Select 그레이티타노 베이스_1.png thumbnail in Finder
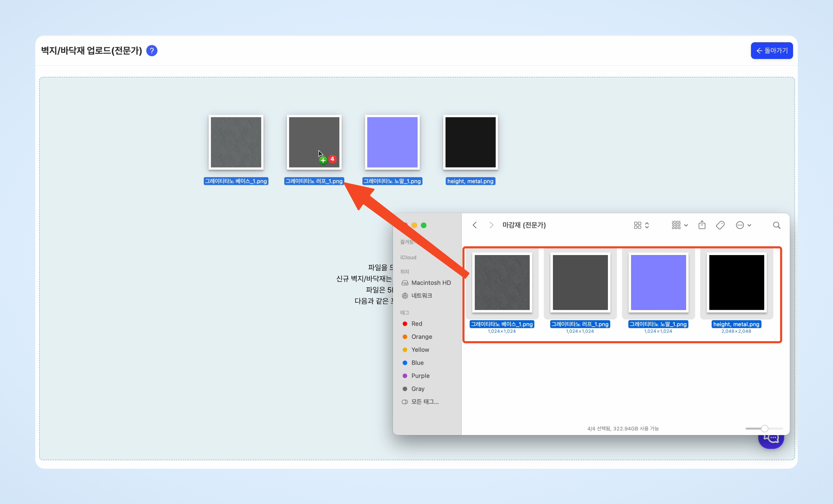 pyautogui.click(x=502, y=282)
